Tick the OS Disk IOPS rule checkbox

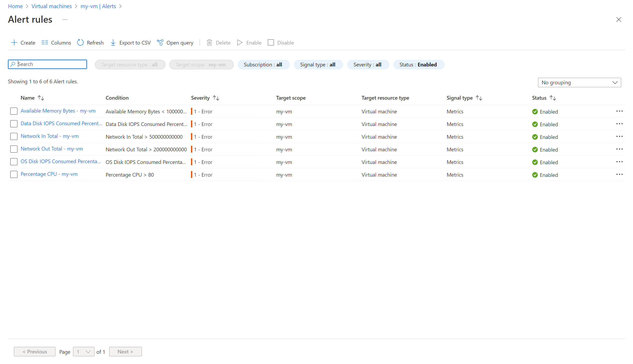14,162
